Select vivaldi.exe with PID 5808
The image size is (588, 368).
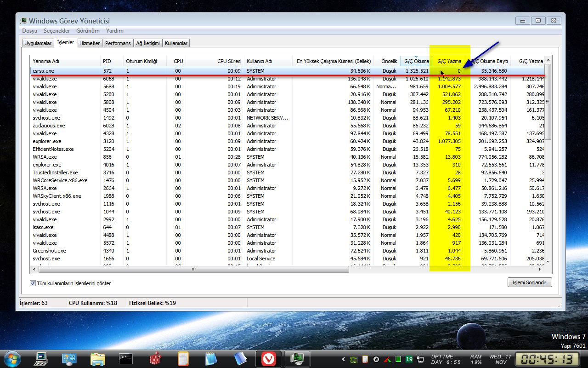point(287,102)
